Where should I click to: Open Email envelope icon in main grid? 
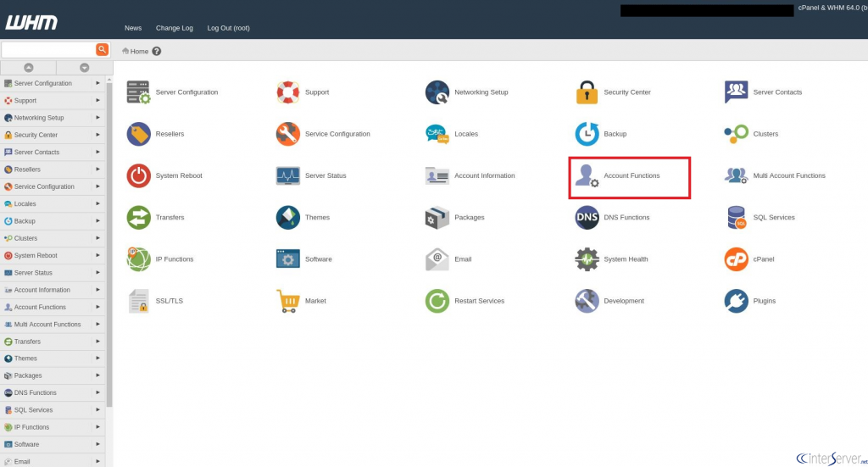[437, 259]
